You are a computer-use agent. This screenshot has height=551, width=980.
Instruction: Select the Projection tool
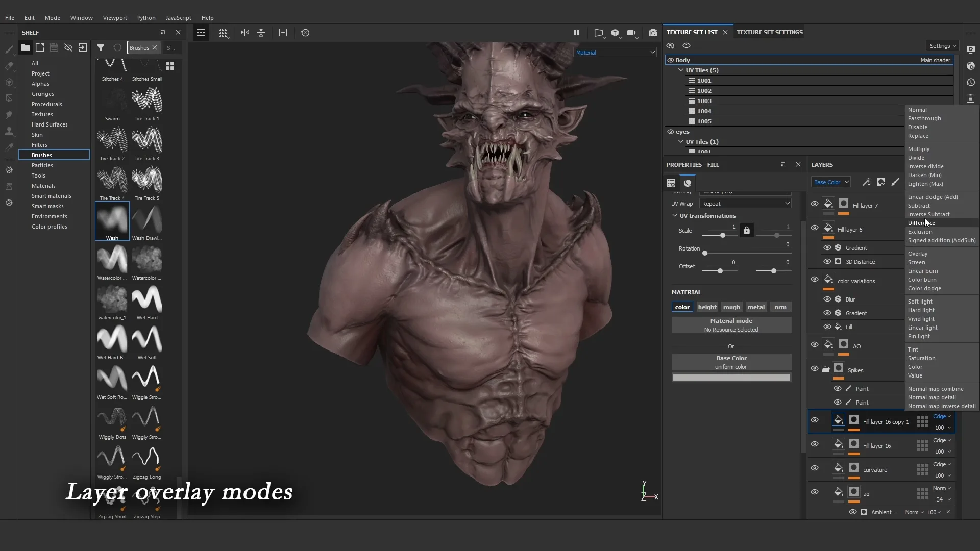[9, 82]
